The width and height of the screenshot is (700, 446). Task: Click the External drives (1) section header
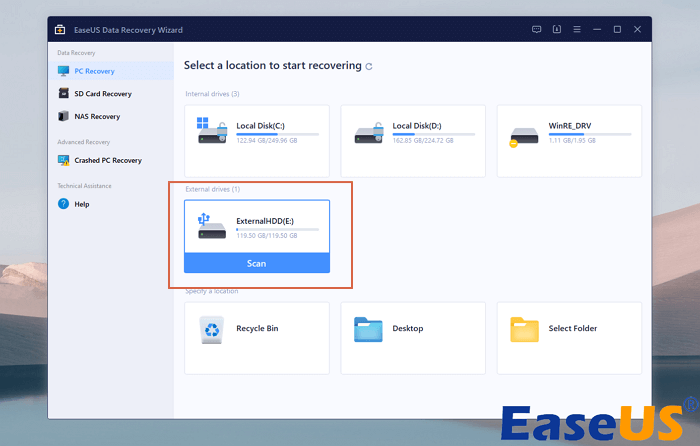coord(212,189)
